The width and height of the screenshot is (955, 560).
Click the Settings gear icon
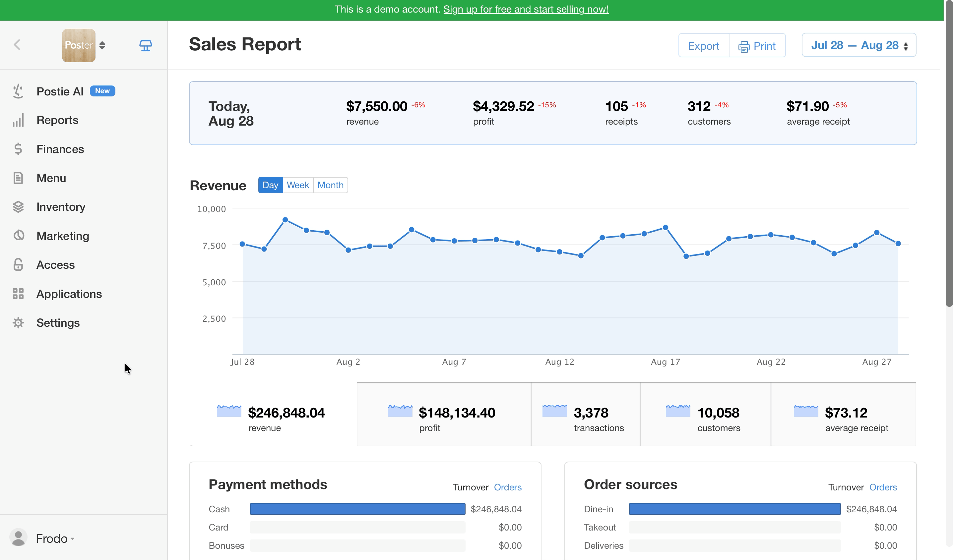(x=18, y=323)
